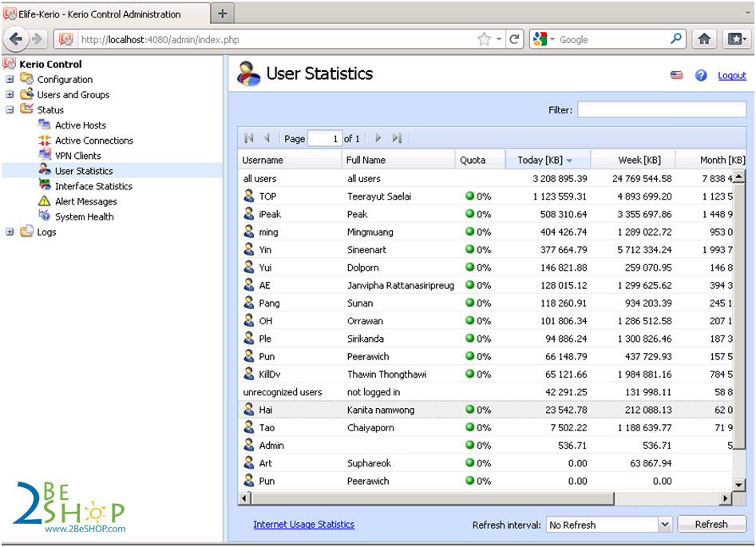Expand the Configuration tree node
The width and height of the screenshot is (756, 547).
10,79
